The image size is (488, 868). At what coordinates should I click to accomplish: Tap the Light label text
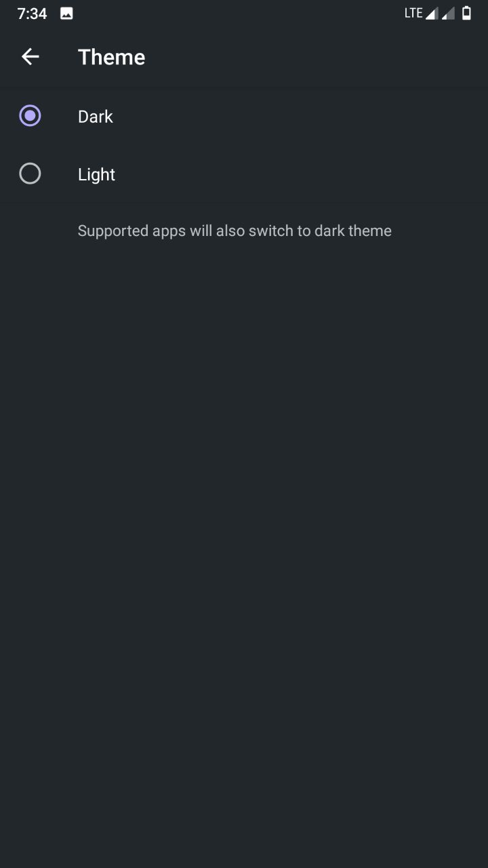click(x=96, y=175)
